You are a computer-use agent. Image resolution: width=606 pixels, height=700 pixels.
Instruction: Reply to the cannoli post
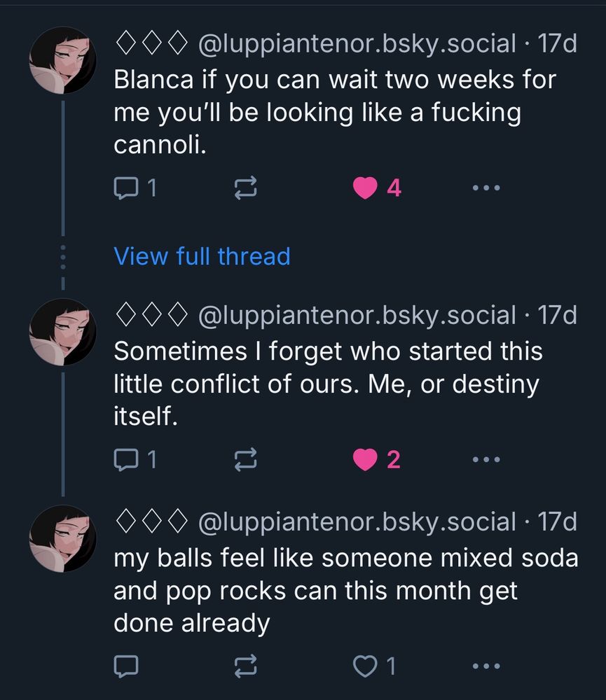click(125, 188)
